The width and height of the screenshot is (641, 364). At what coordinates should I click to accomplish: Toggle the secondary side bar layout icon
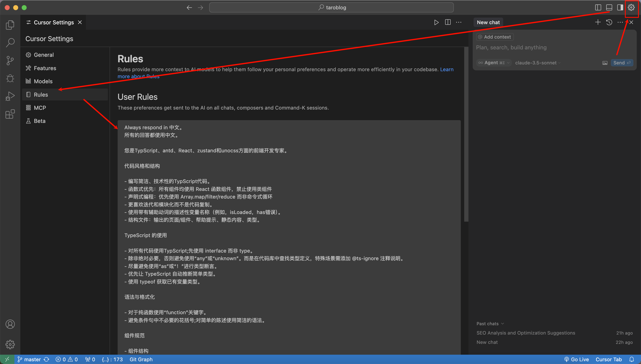(x=620, y=7)
